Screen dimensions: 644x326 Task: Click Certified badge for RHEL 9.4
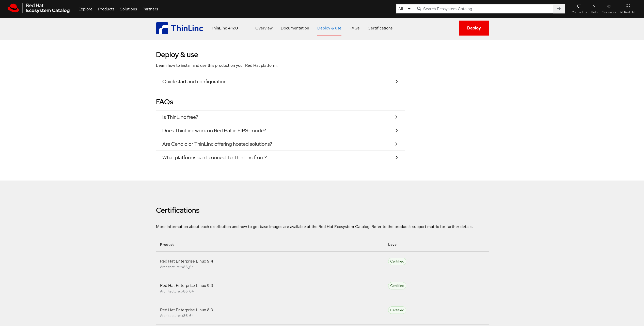(x=397, y=261)
